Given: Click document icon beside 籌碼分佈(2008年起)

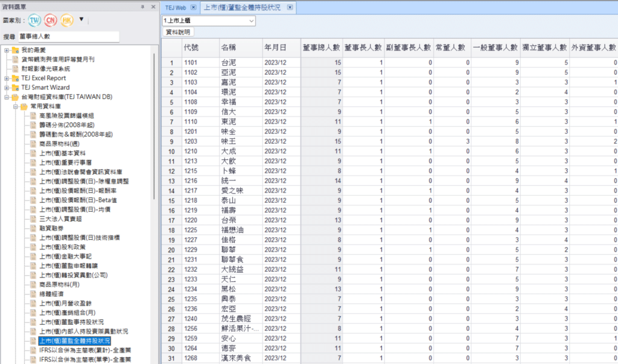Looking at the screenshot, I should pos(33,126).
